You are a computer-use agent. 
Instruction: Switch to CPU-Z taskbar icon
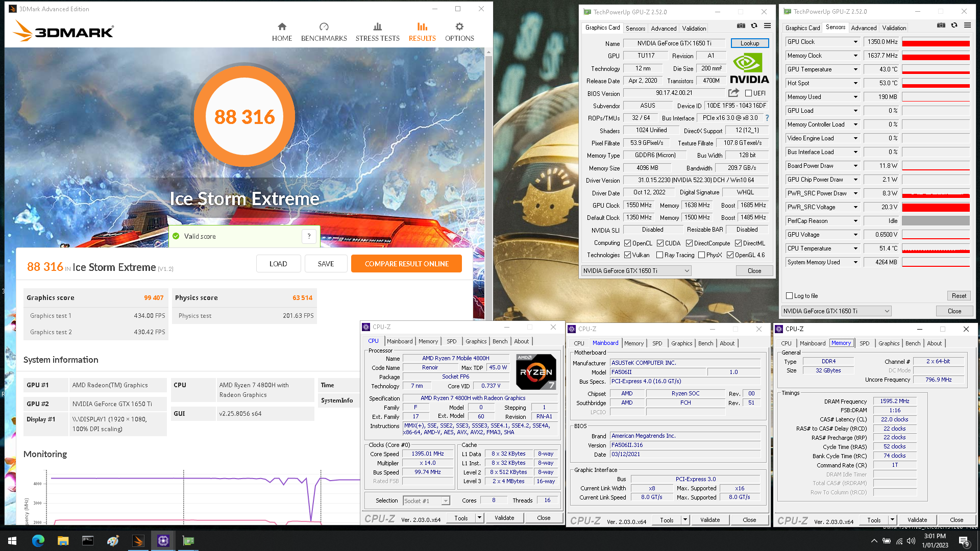[x=163, y=541]
